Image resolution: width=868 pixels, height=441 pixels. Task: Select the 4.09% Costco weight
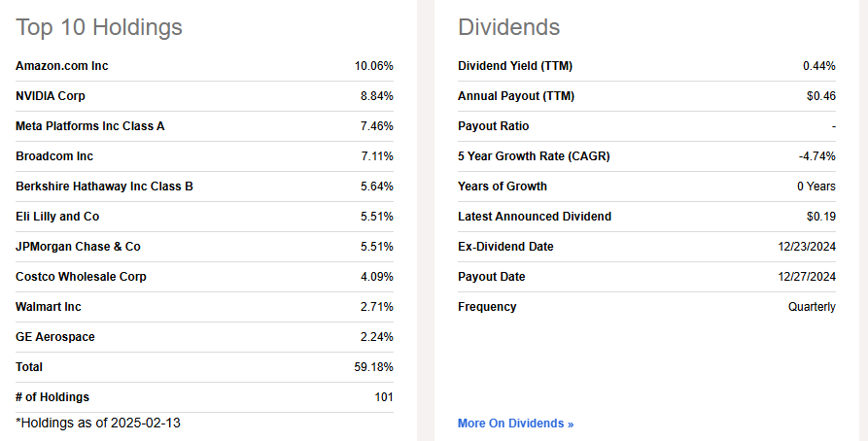(377, 277)
